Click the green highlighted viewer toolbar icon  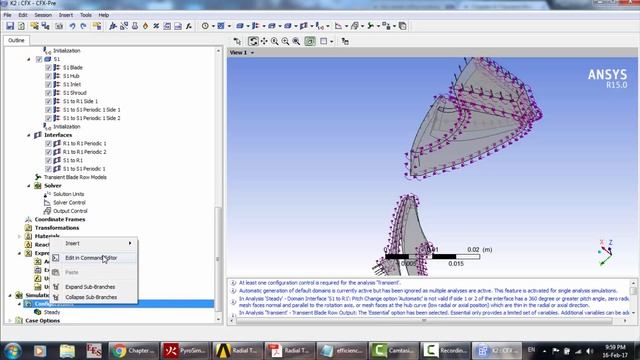click(310, 41)
